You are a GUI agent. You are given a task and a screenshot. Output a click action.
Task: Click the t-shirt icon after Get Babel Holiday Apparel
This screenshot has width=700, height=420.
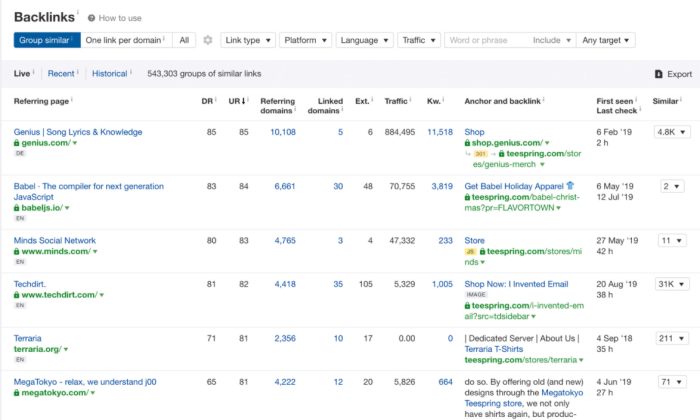[570, 186]
